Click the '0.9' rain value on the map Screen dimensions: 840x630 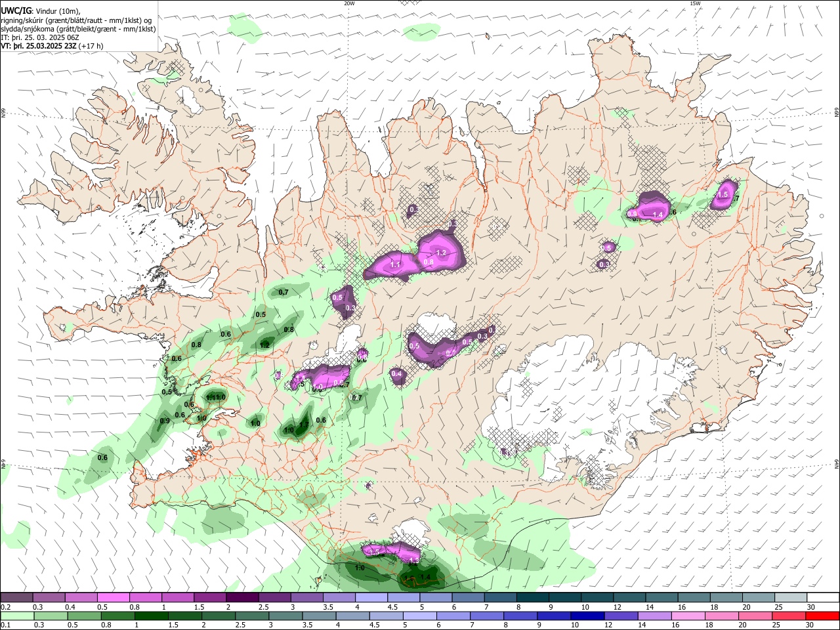pos(165,421)
